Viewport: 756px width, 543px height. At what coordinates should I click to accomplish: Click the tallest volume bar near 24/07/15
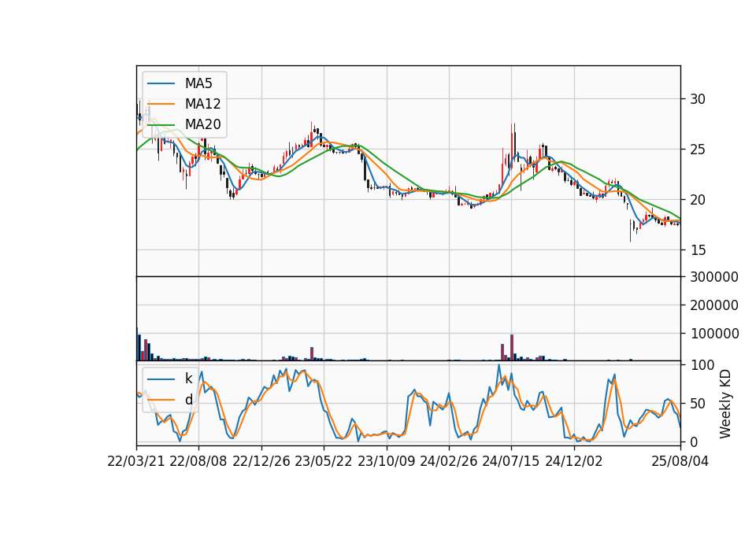[512, 347]
